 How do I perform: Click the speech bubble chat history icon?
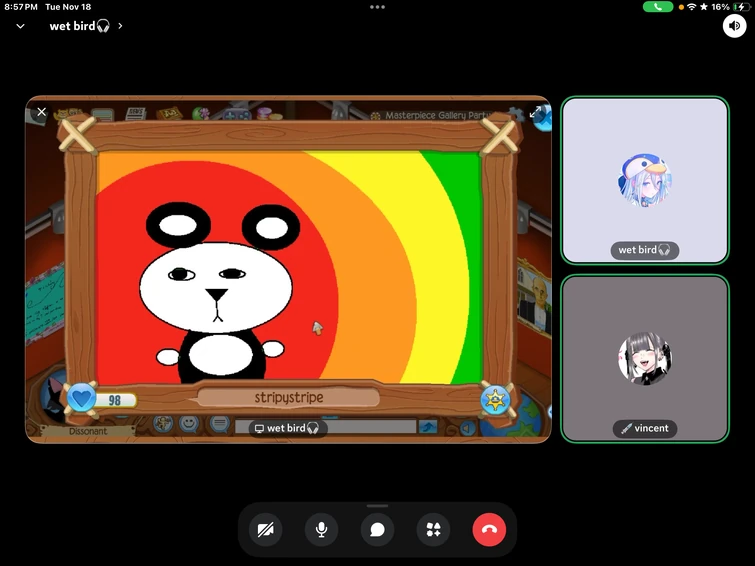point(219,424)
